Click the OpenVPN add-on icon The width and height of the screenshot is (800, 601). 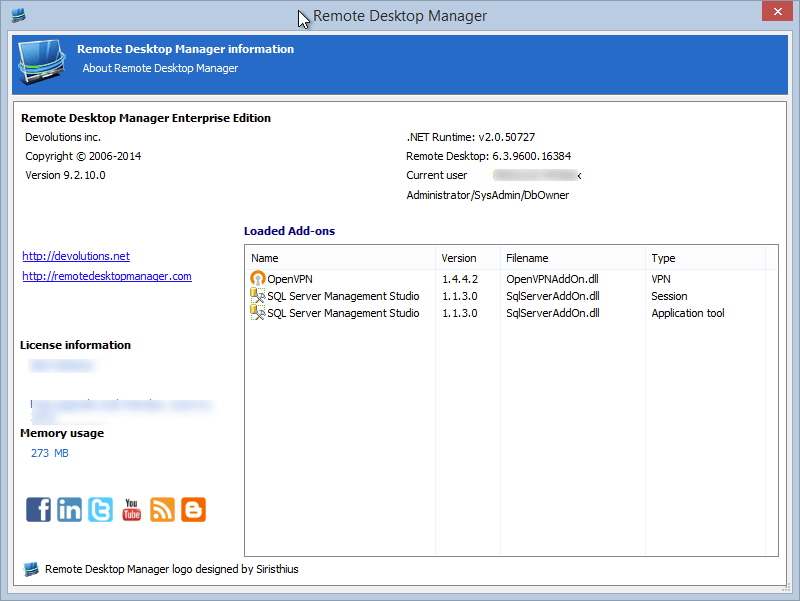pyautogui.click(x=258, y=278)
